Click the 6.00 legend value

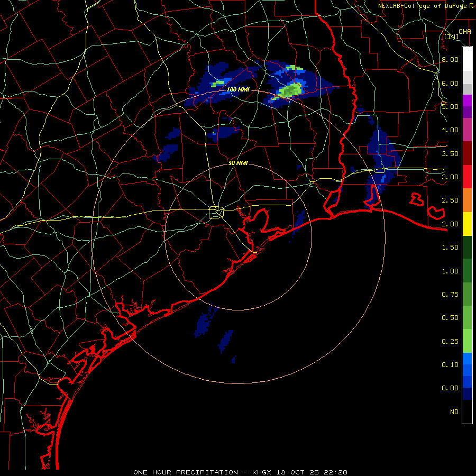(x=450, y=83)
